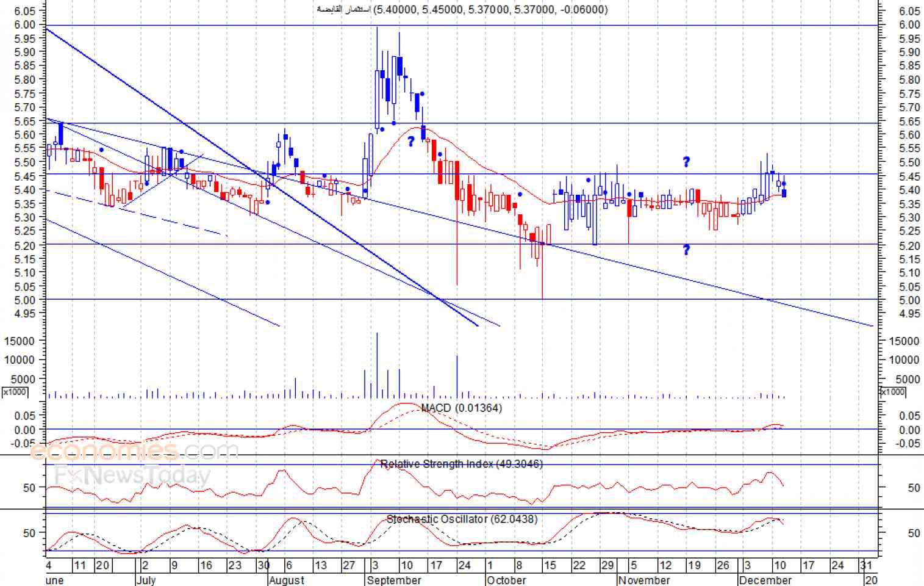The image size is (924, 586).
Task: Select the August month label on time axis
Action: [x=287, y=580]
